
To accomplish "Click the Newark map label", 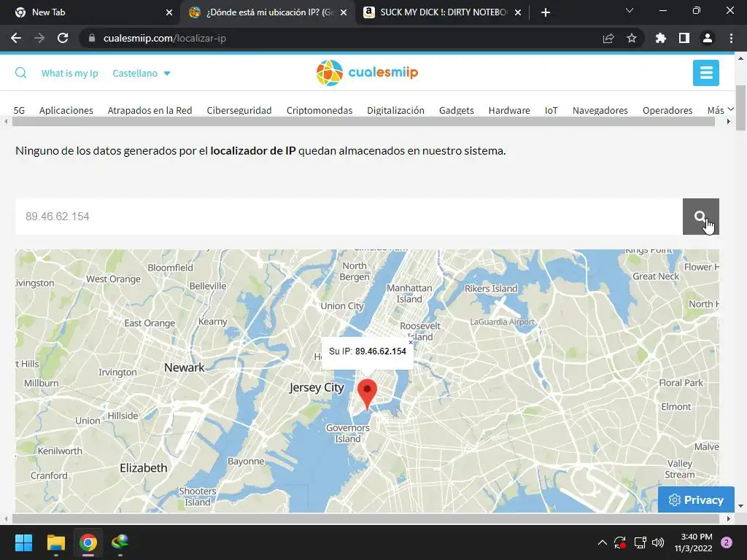I will tap(184, 367).
